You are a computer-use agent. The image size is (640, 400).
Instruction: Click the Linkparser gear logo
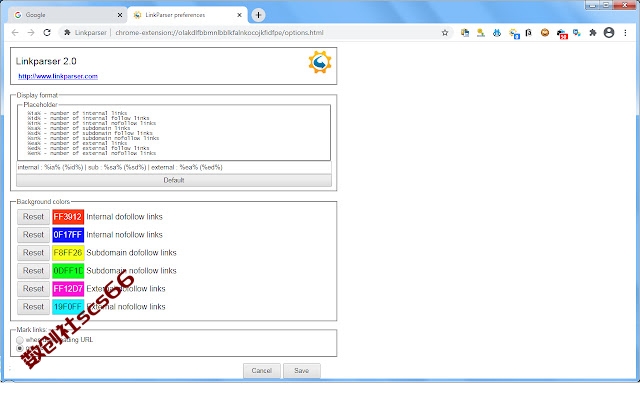click(x=320, y=62)
